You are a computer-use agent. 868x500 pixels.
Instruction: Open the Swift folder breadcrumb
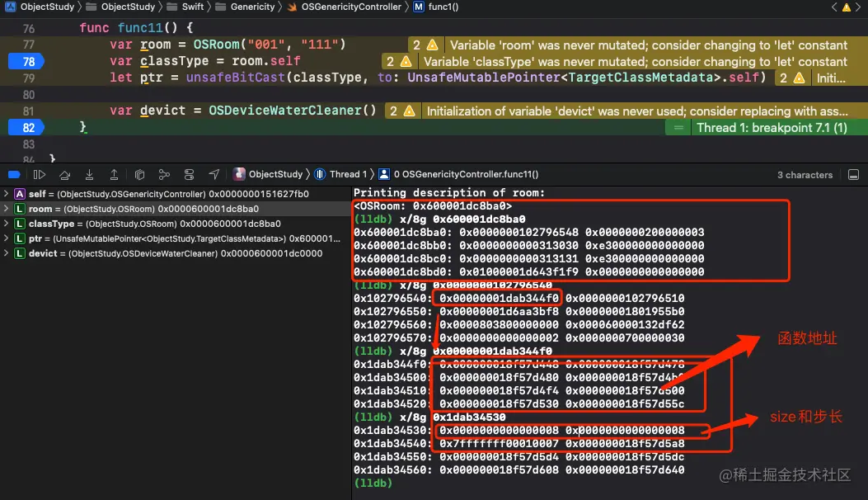185,7
